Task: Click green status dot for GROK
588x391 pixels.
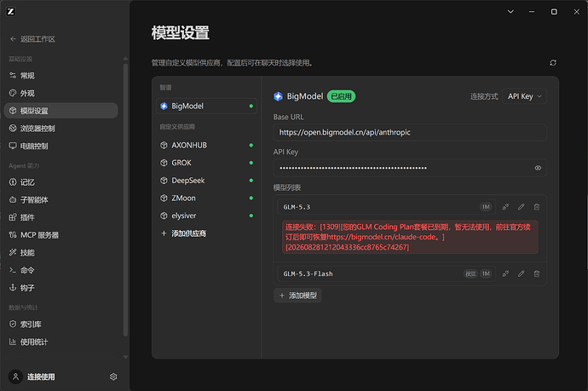Action: coord(251,163)
